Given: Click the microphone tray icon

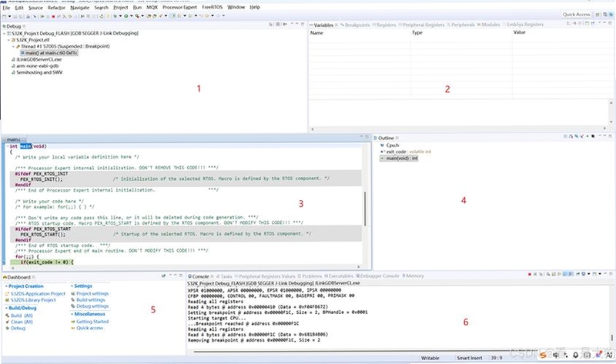Looking at the screenshot, I should 575,355.
